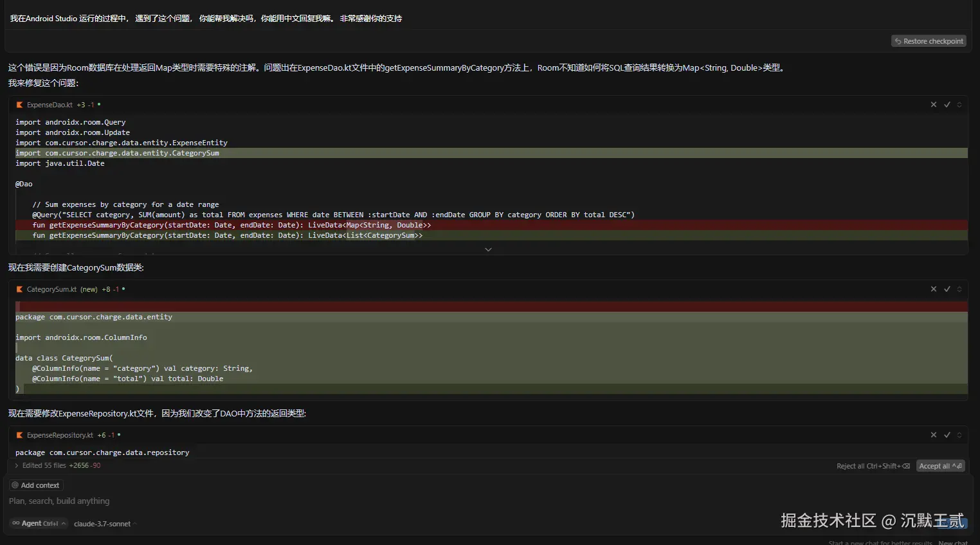Open the ExpenseRepository.kt file name link
The width and height of the screenshot is (980, 545).
pyautogui.click(x=60, y=435)
